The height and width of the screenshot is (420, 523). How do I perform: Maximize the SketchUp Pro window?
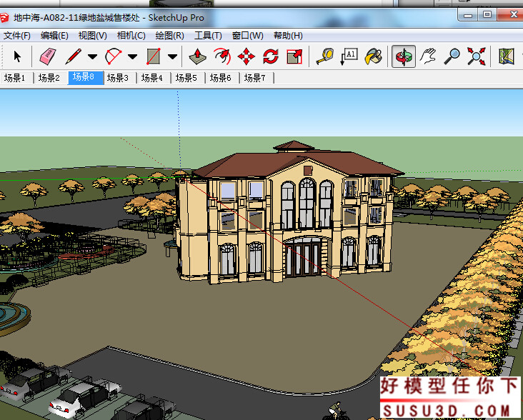coord(487,15)
